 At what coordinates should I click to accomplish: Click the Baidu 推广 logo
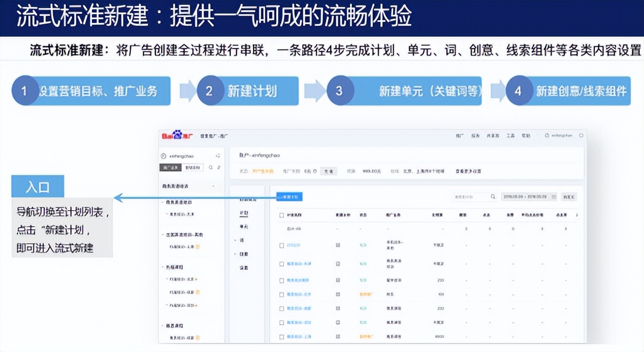177,136
